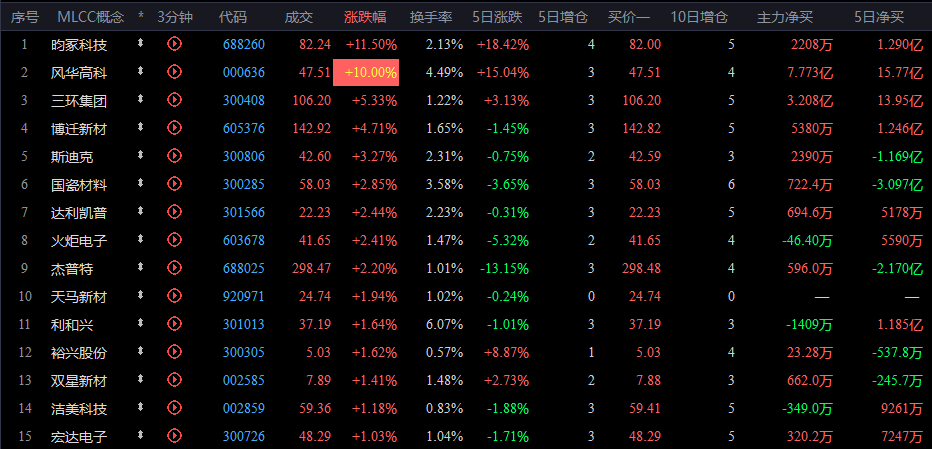Click the pin marker icon beside 国瓷材料
Image resolution: width=932 pixels, height=449 pixels.
pos(140,183)
